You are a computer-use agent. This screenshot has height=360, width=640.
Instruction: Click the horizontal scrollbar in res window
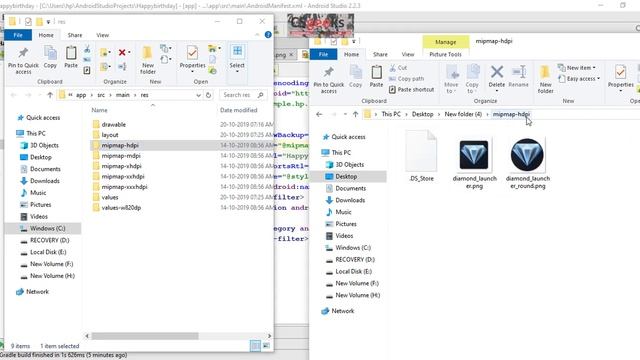tap(144, 336)
